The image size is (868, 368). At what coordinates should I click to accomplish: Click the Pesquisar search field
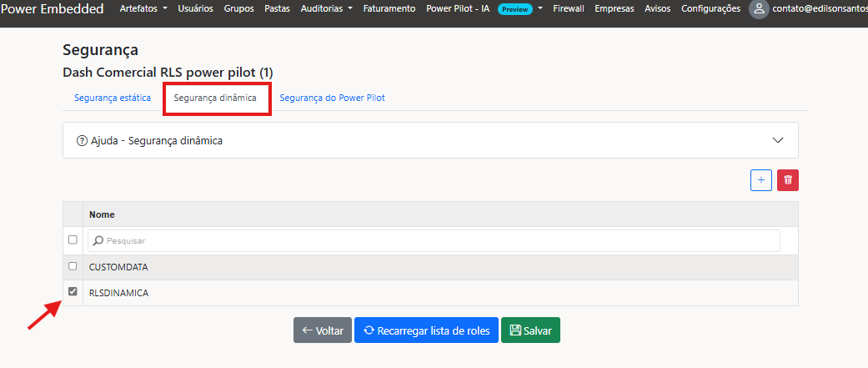(434, 240)
